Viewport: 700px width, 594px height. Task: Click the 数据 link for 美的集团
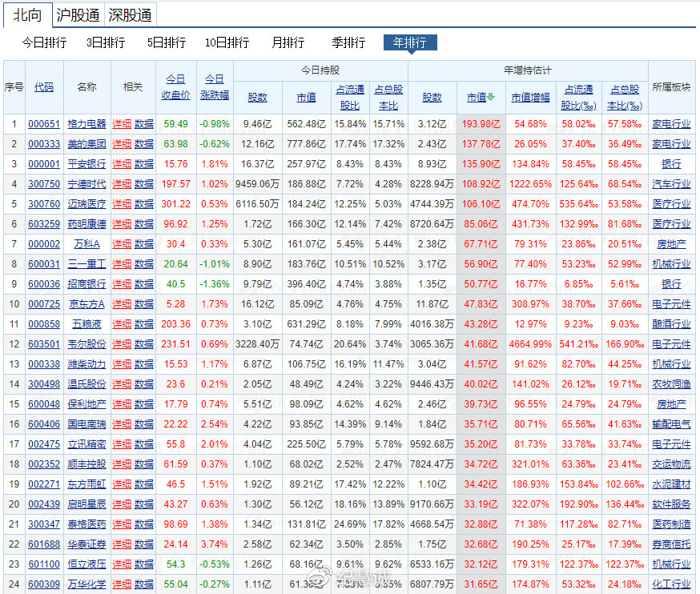click(x=143, y=144)
